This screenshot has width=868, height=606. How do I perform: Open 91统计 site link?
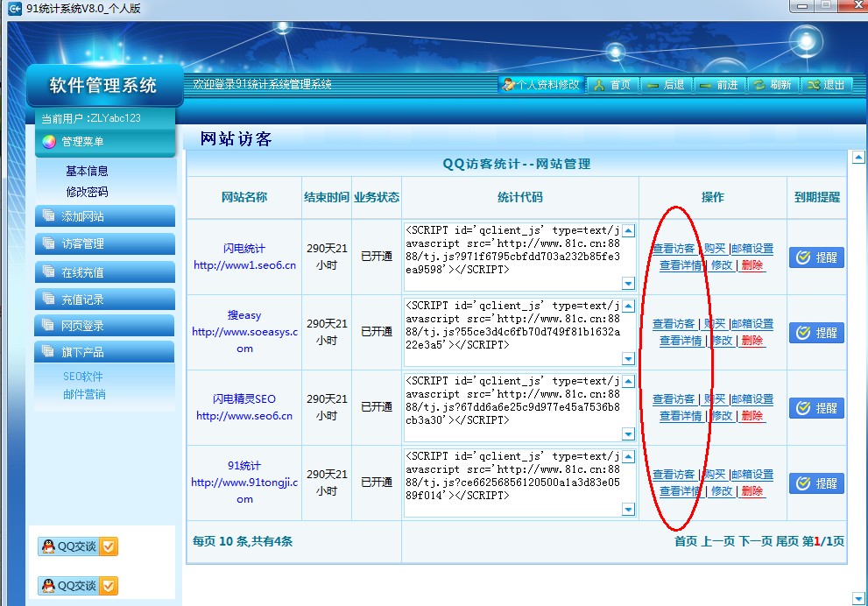click(244, 482)
